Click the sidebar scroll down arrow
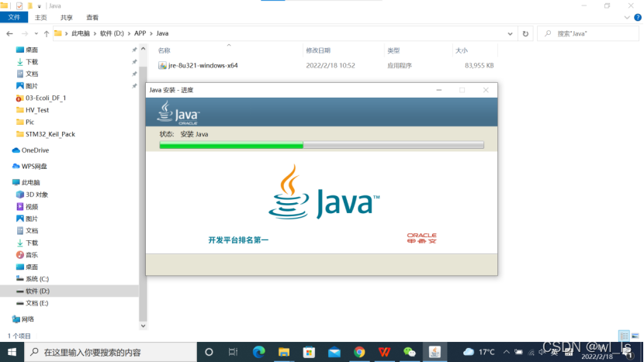Image resolution: width=644 pixels, height=362 pixels. [143, 326]
